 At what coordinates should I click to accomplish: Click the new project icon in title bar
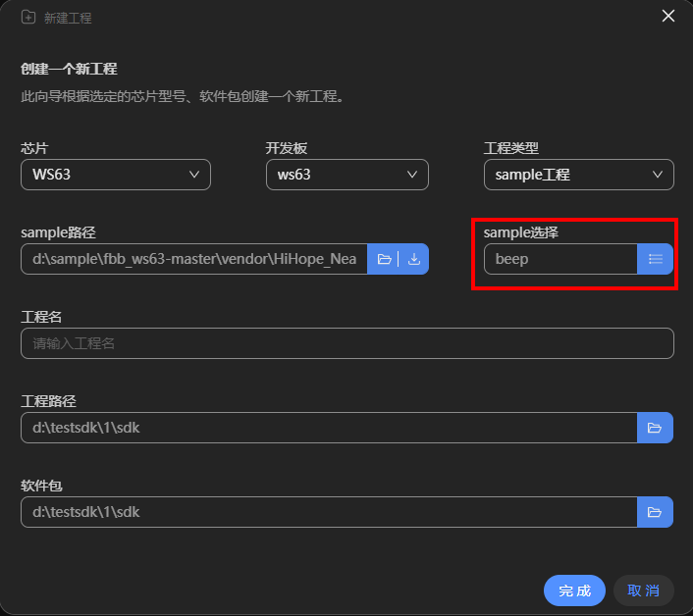click(x=28, y=18)
